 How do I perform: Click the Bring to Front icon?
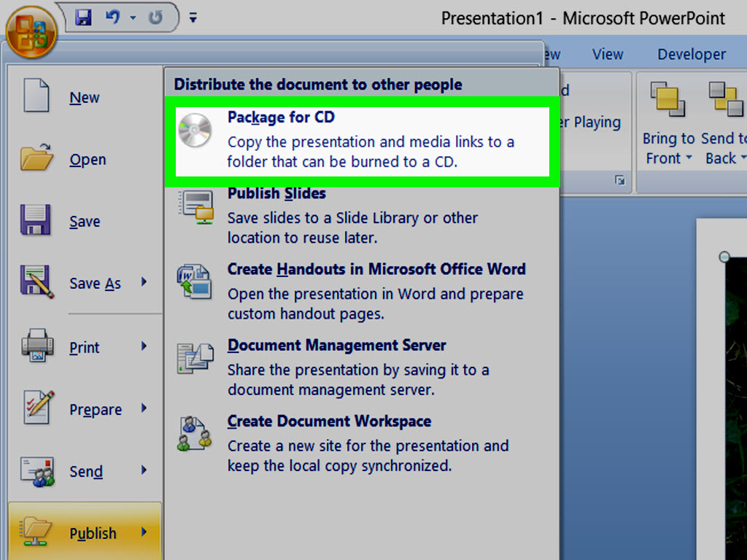click(668, 99)
